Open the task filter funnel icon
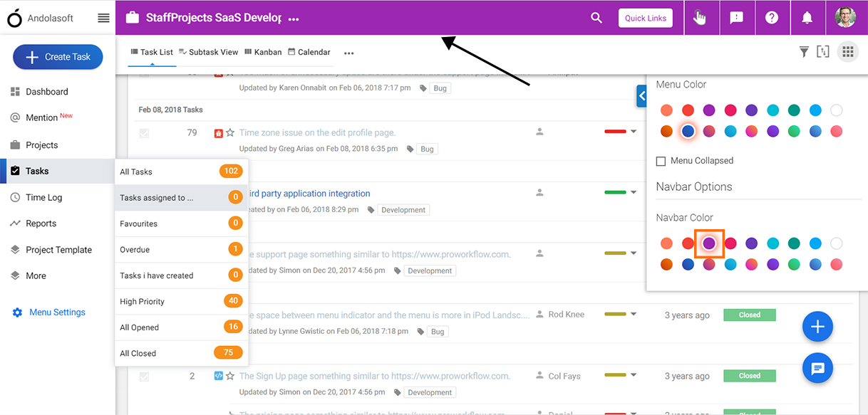This screenshot has height=415, width=868. (x=804, y=51)
